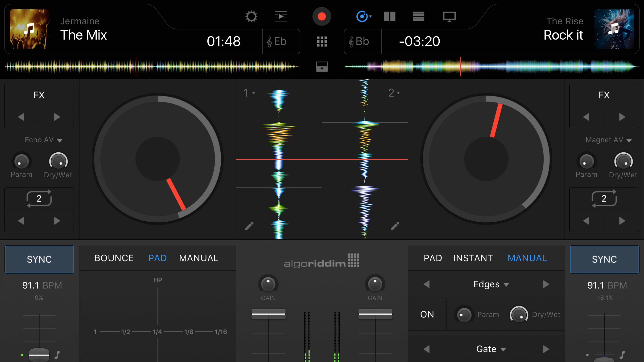The height and width of the screenshot is (362, 644).
Task: Select the right deck PAD tab
Action: pos(433,258)
